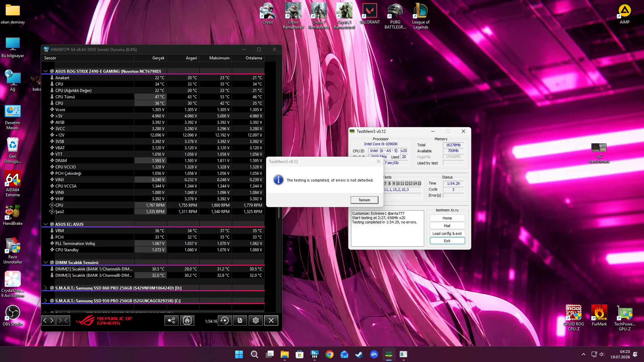Viewport: 644px width, 362px height.
Task: Expand the Samsung SSD 950 PRO S.M.A.R.T. group
Action: point(46,301)
